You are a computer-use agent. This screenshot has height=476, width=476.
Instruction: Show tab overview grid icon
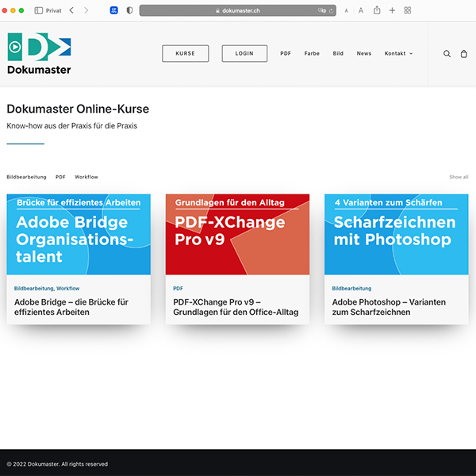408,10
